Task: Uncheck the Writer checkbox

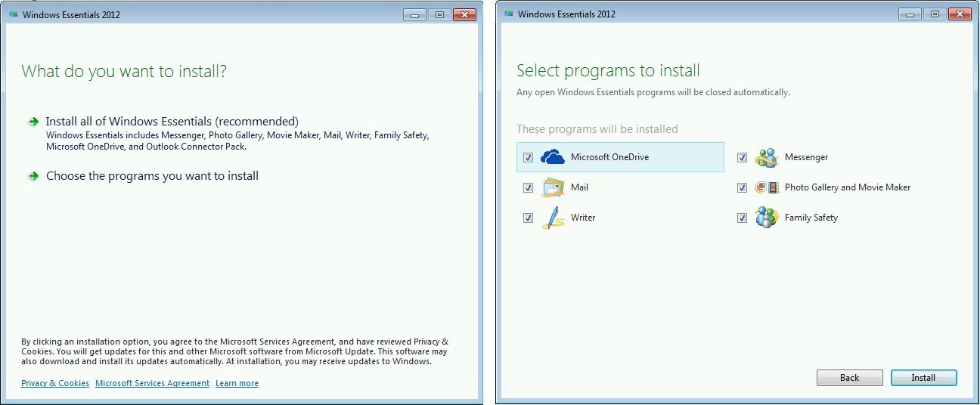Action: click(528, 218)
